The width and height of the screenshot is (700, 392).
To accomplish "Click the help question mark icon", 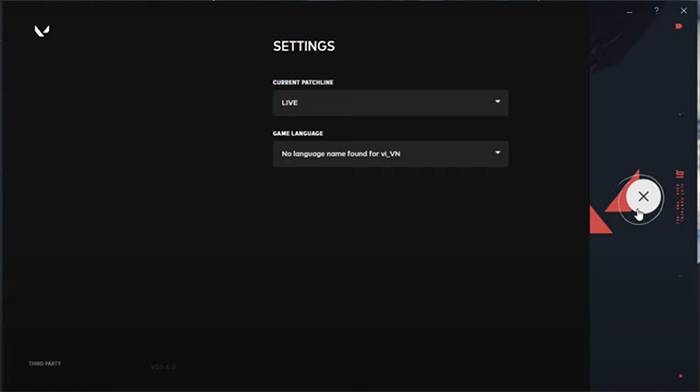I will coord(656,10).
